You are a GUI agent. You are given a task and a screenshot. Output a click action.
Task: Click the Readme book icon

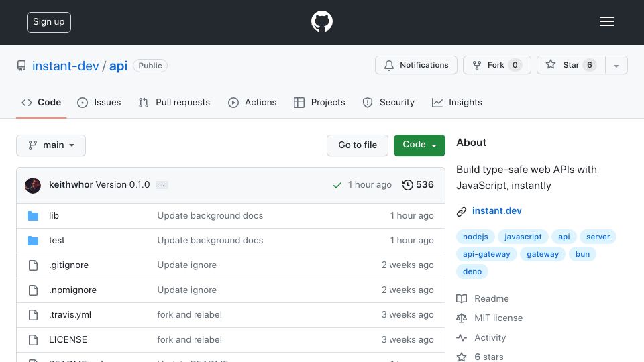pyautogui.click(x=462, y=299)
